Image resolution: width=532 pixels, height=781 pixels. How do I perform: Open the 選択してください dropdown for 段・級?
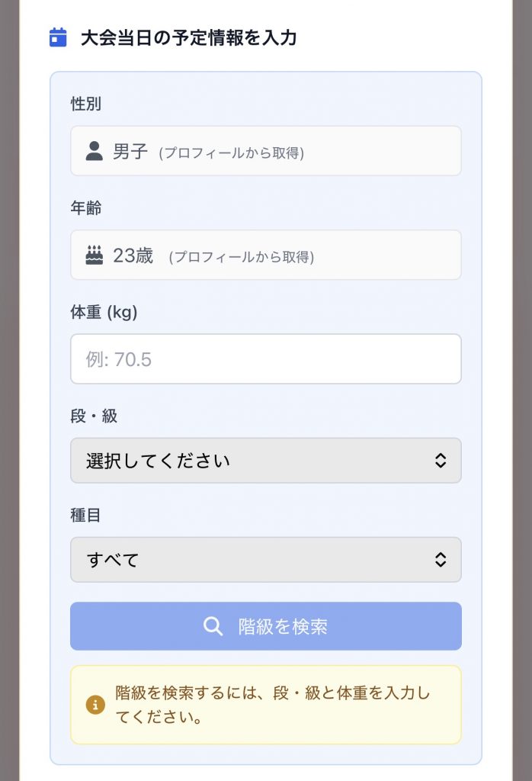click(x=265, y=461)
